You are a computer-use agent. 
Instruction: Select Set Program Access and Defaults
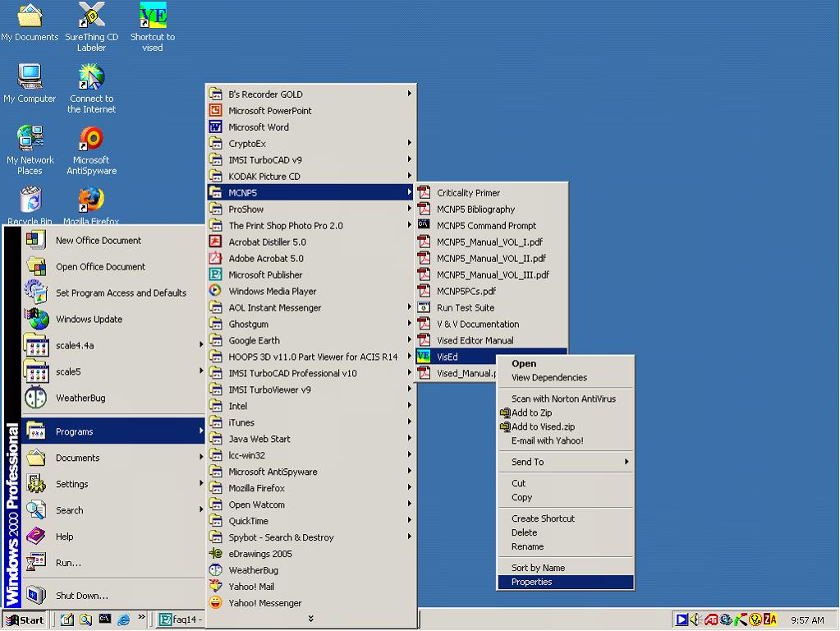(113, 292)
